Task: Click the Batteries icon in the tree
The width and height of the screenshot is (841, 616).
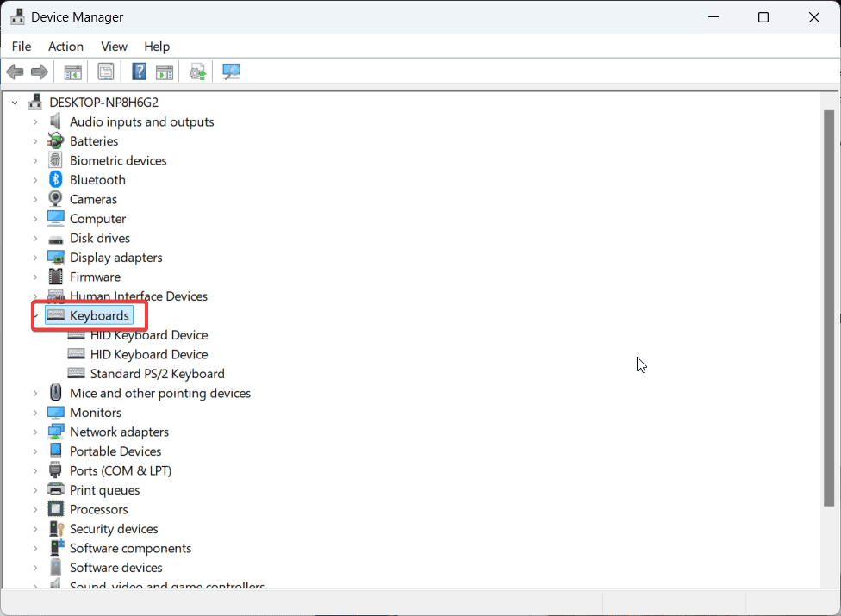Action: (55, 141)
